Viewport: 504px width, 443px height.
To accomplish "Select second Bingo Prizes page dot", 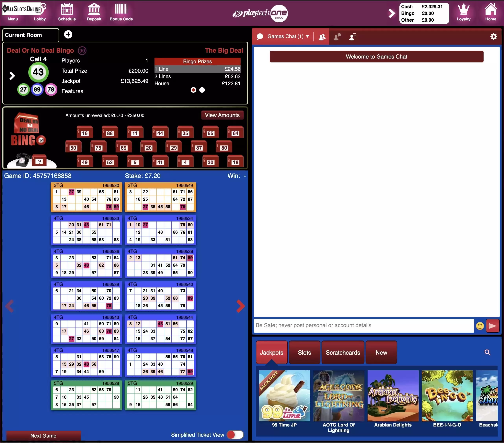I will coord(202,90).
